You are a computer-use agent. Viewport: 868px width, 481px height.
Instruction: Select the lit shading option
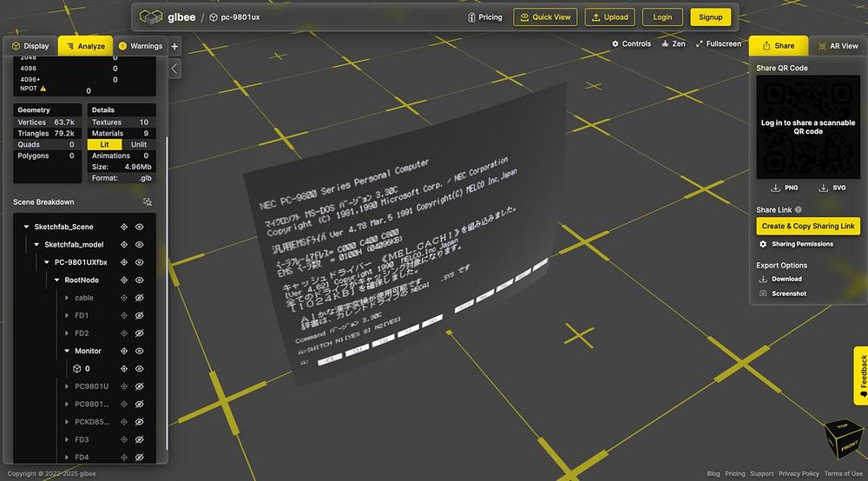tap(104, 144)
